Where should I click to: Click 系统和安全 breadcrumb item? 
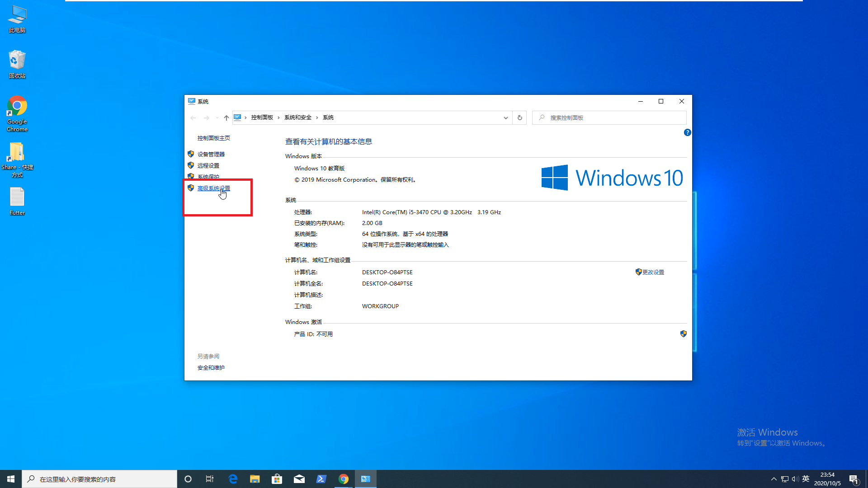[x=297, y=117]
